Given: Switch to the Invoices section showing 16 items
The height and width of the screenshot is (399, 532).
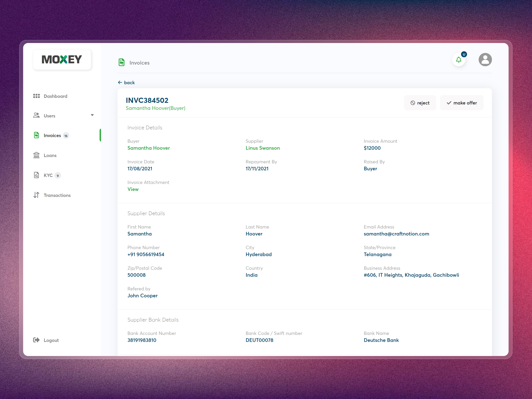Looking at the screenshot, I should click(x=53, y=135).
